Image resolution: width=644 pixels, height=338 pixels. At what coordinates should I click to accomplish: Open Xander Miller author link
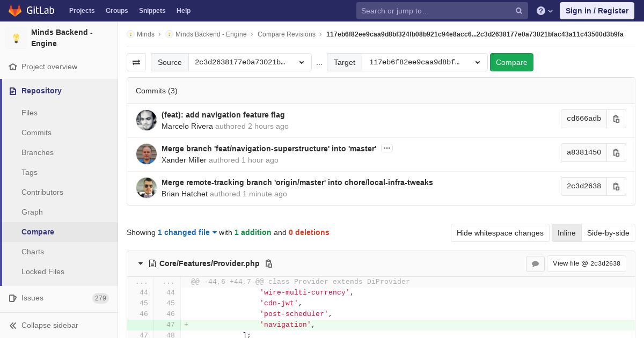point(184,160)
